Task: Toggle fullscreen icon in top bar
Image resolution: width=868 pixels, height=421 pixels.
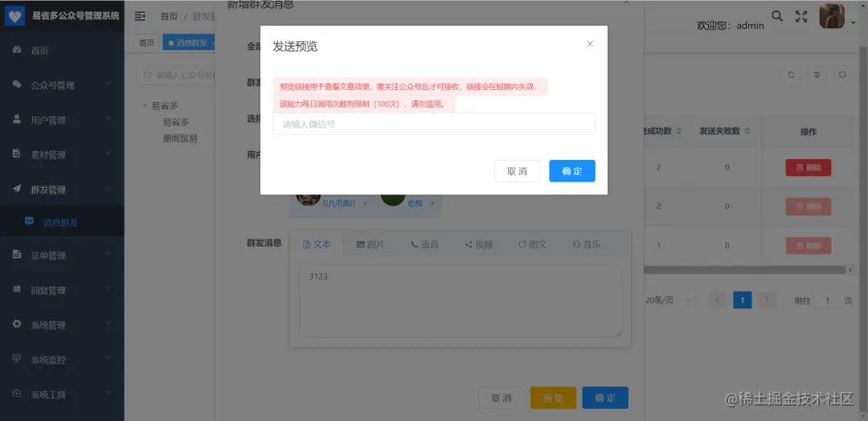Action: click(801, 17)
